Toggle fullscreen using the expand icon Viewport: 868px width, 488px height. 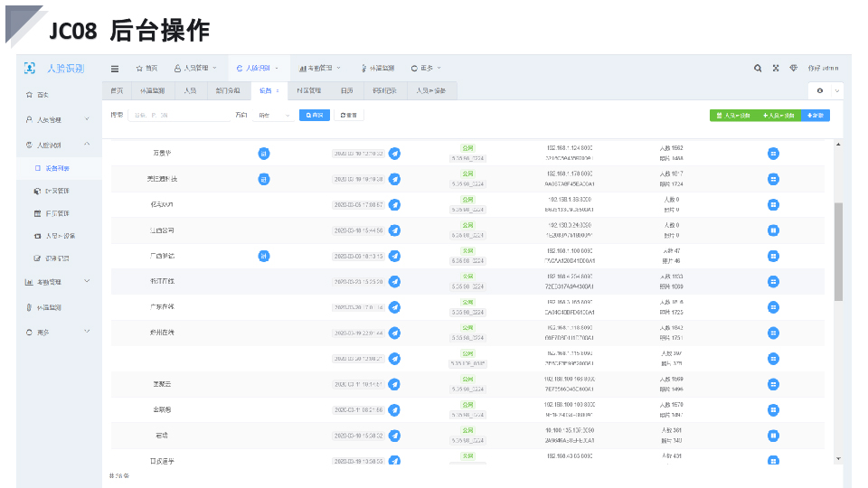(x=776, y=68)
